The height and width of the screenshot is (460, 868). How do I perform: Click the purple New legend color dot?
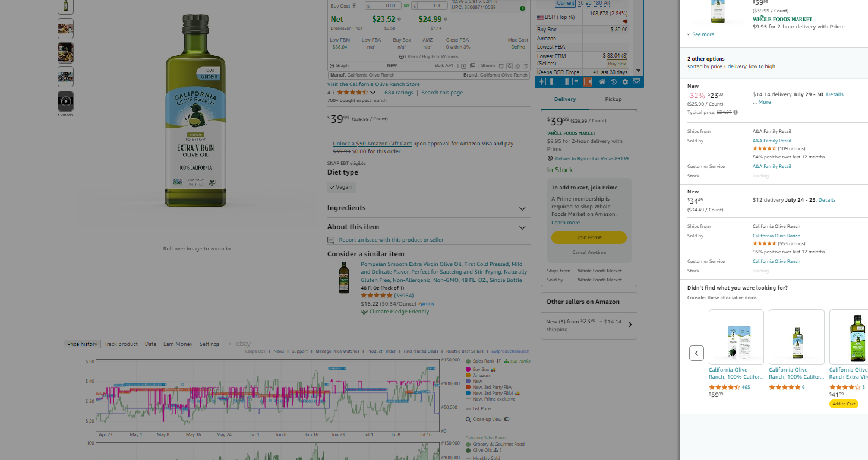point(468,381)
